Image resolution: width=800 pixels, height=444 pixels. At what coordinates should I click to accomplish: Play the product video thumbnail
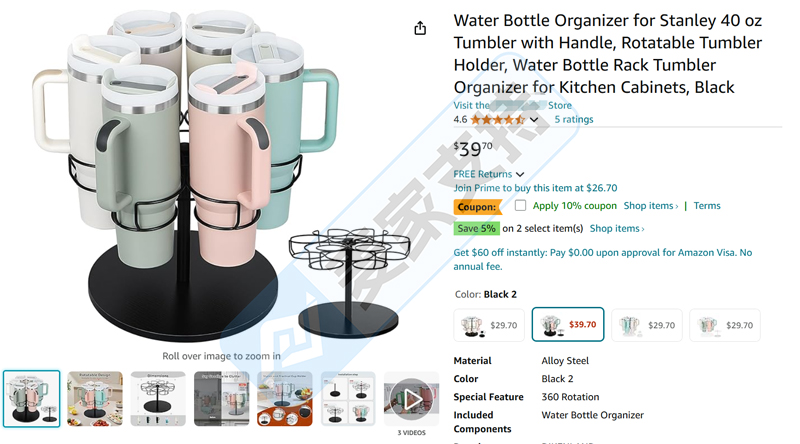411,399
